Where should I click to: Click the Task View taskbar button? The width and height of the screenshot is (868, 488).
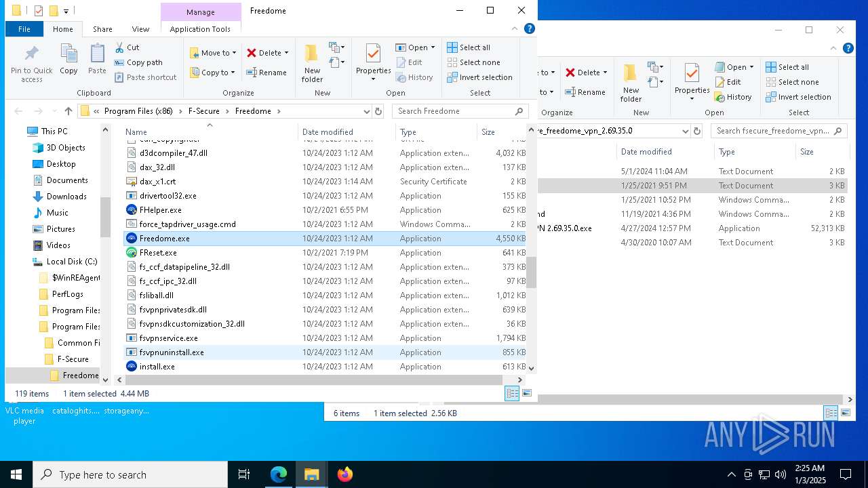pos(244,474)
